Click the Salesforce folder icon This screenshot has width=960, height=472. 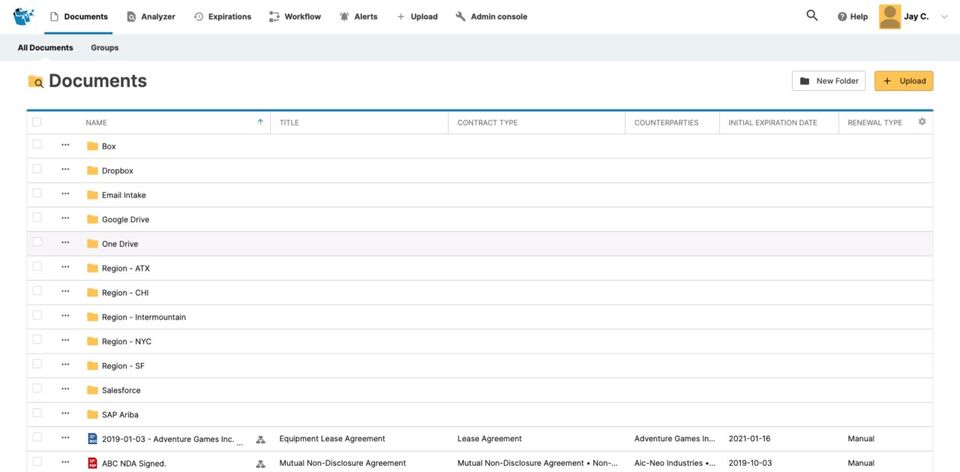93,390
